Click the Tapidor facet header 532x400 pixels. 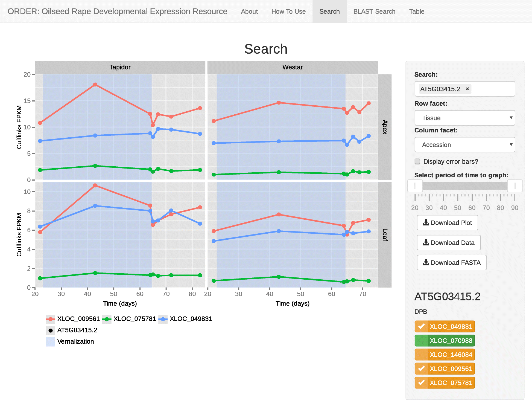(120, 67)
